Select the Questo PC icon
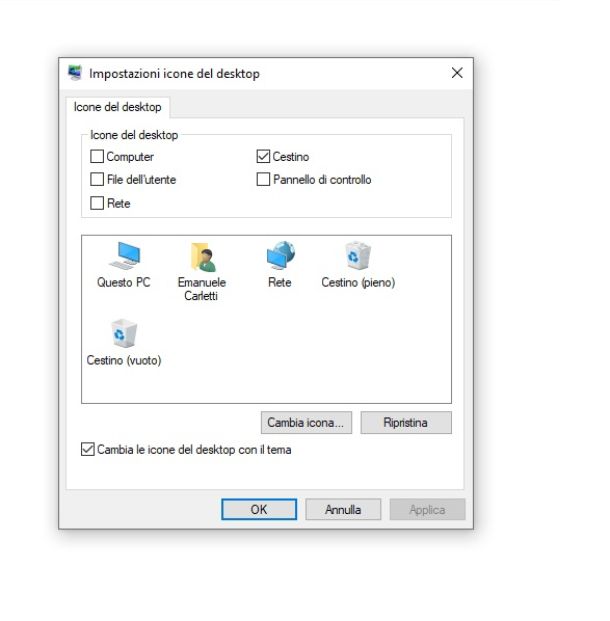This screenshot has height=621, width=610. 124,256
